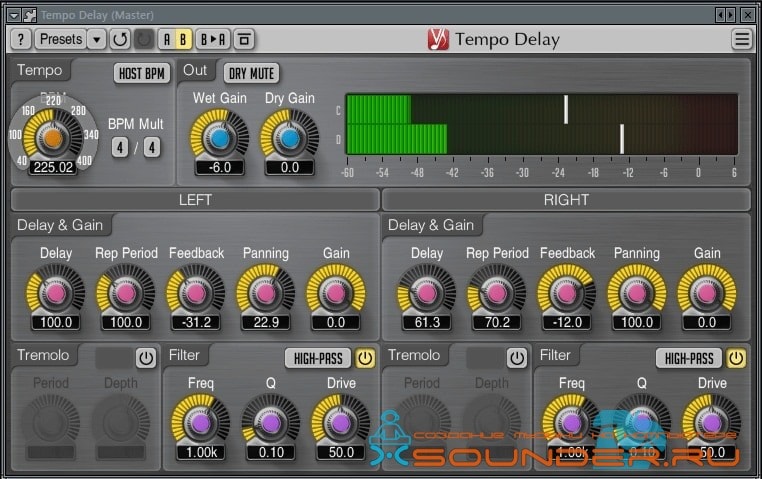Click the Wet Gain knob
Image resolution: width=762 pixels, height=479 pixels.
coord(220,138)
